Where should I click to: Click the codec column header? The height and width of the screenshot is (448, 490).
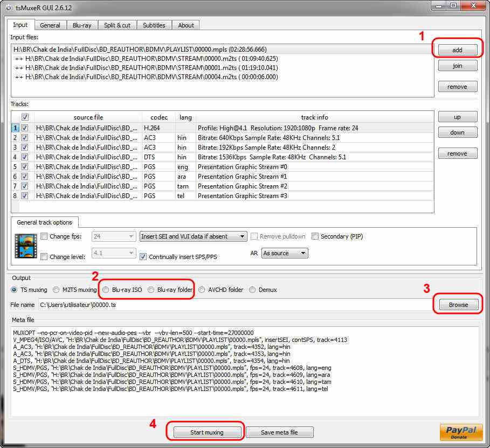(158, 117)
